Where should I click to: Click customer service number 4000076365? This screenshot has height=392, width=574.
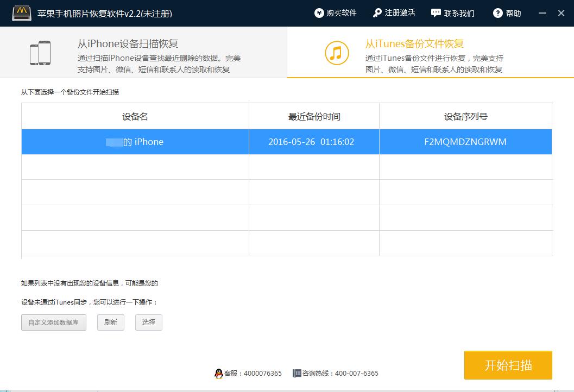(x=263, y=374)
